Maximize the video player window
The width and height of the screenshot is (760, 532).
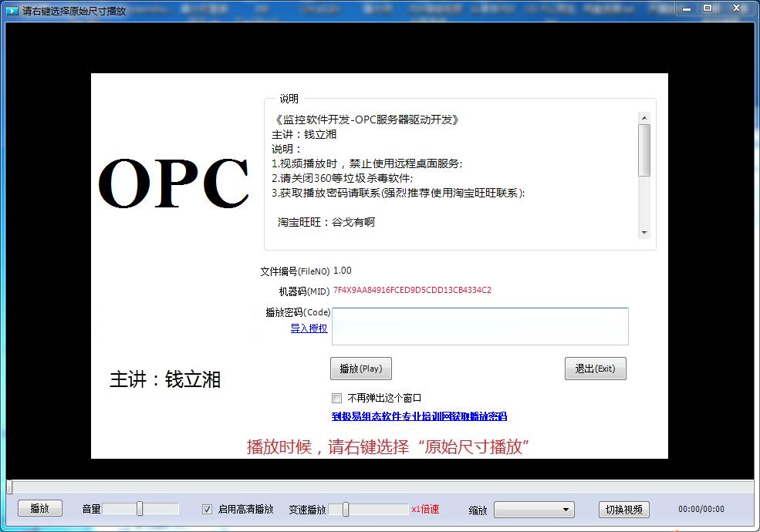coord(708,8)
